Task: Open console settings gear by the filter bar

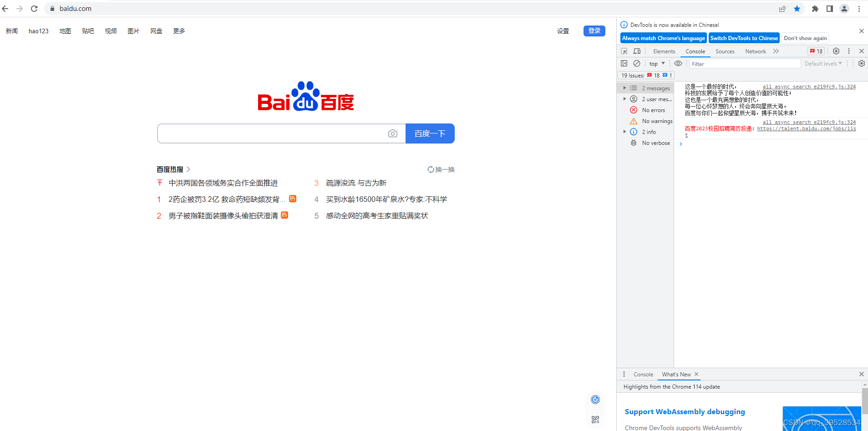Action: click(862, 63)
